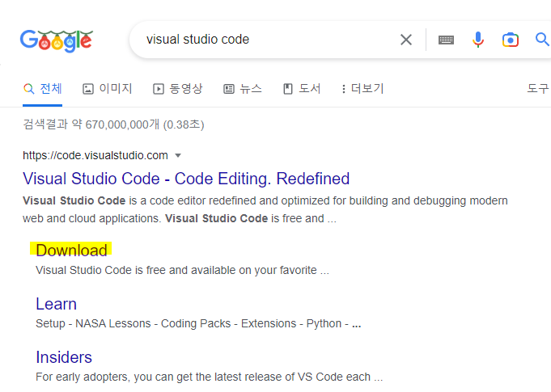Click inside the visual studio code search field
Screen dimensions: 551x392
(267, 40)
